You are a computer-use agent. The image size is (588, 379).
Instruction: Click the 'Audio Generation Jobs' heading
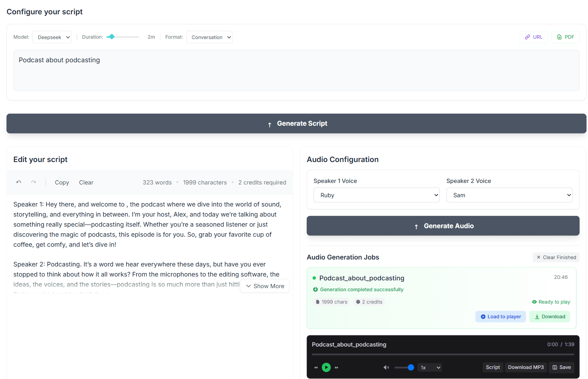343,257
